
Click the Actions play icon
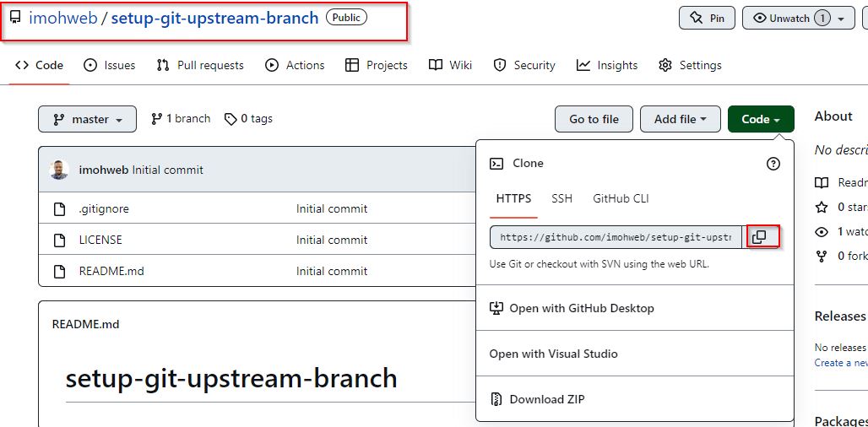coord(271,65)
